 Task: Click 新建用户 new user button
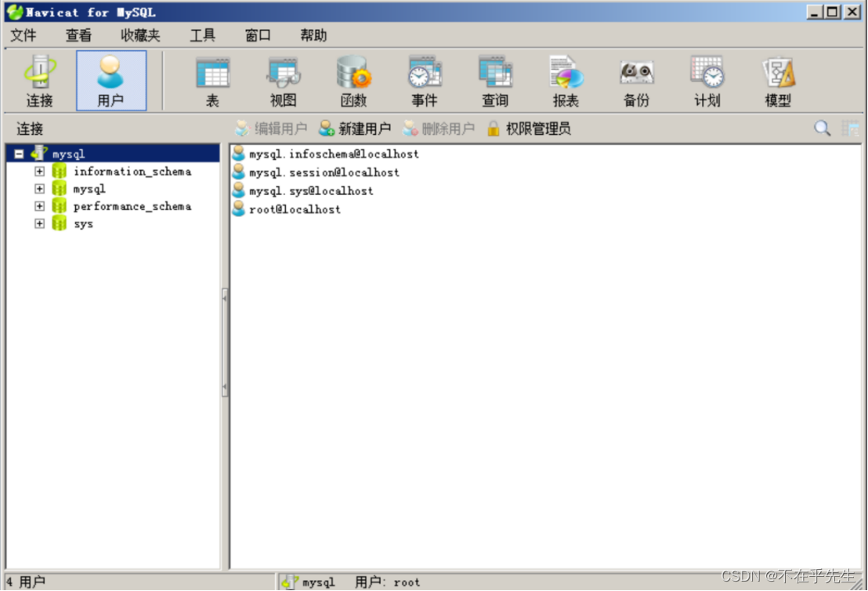[355, 129]
